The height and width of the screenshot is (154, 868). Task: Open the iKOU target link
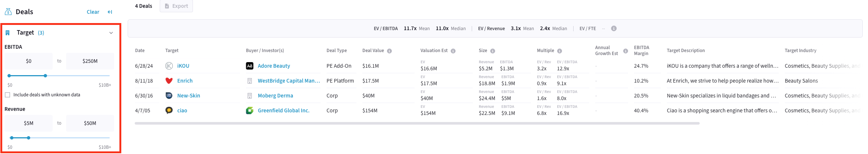click(183, 66)
